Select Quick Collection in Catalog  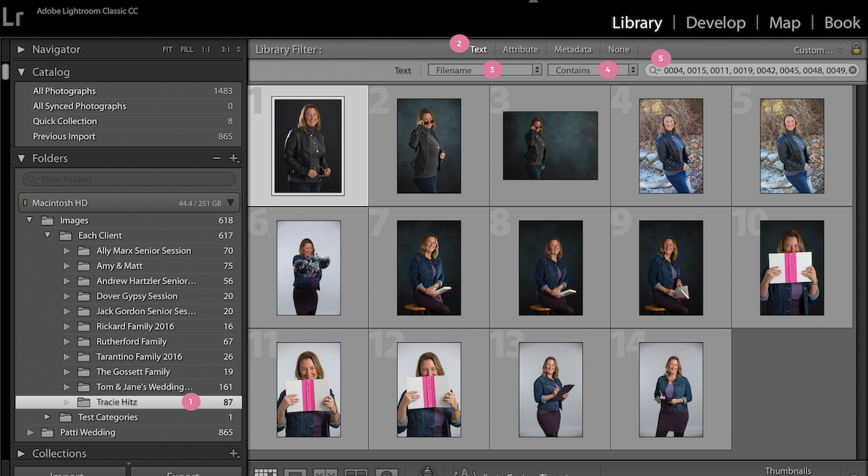click(x=129, y=122)
